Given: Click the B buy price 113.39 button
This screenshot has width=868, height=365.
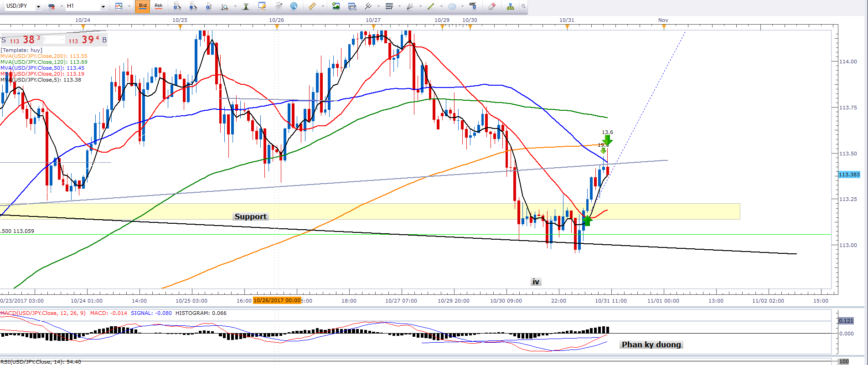Looking at the screenshot, I should 88,40.
